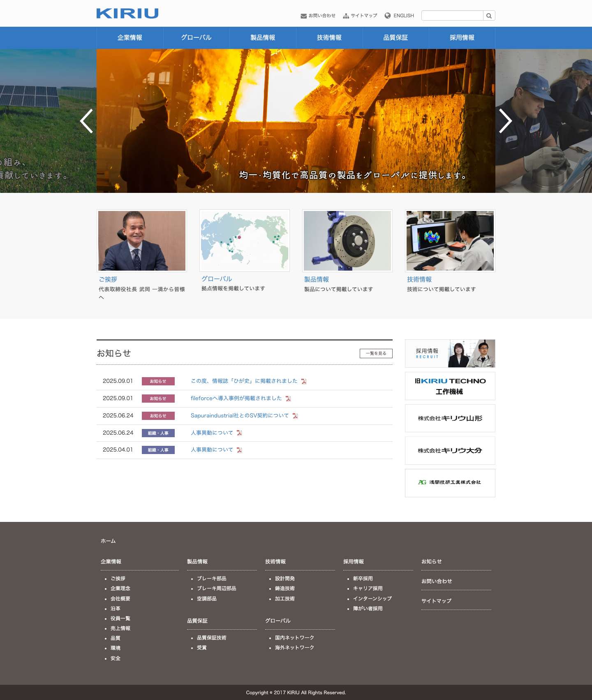The image size is (592, 700).
Task: Open news「ひが史」に掲載されました
Action: 244,381
